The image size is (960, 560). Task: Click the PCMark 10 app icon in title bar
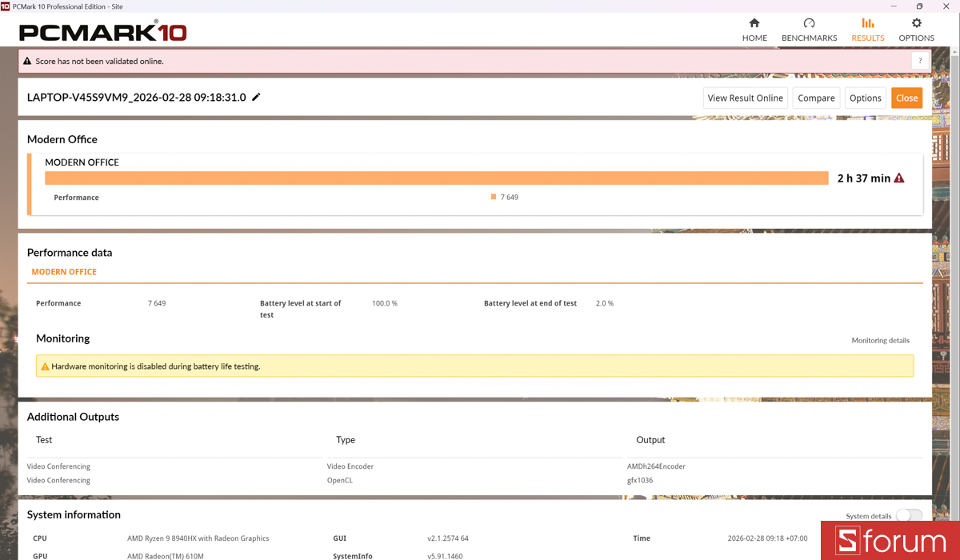click(x=6, y=6)
